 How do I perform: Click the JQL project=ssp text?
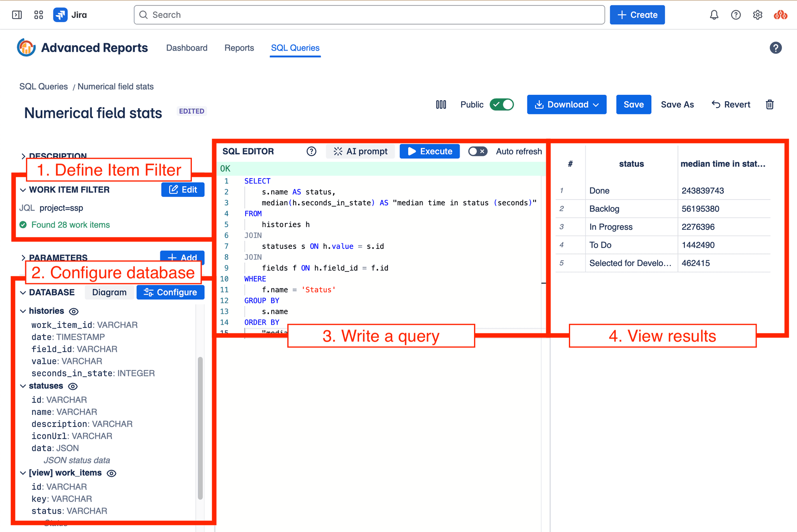(x=51, y=208)
